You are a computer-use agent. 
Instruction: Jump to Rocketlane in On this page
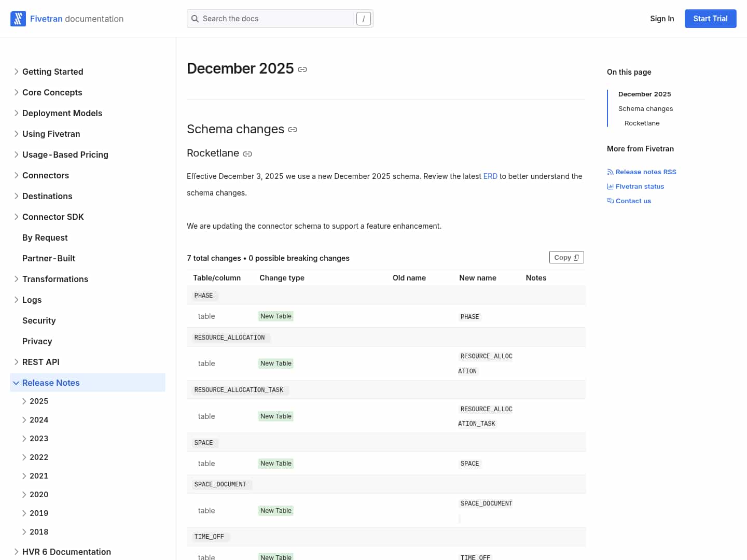point(642,123)
